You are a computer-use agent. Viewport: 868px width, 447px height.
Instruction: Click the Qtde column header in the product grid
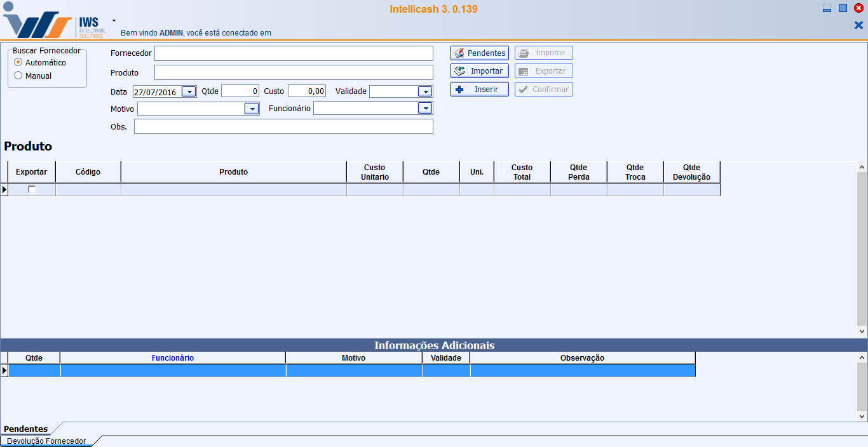431,172
